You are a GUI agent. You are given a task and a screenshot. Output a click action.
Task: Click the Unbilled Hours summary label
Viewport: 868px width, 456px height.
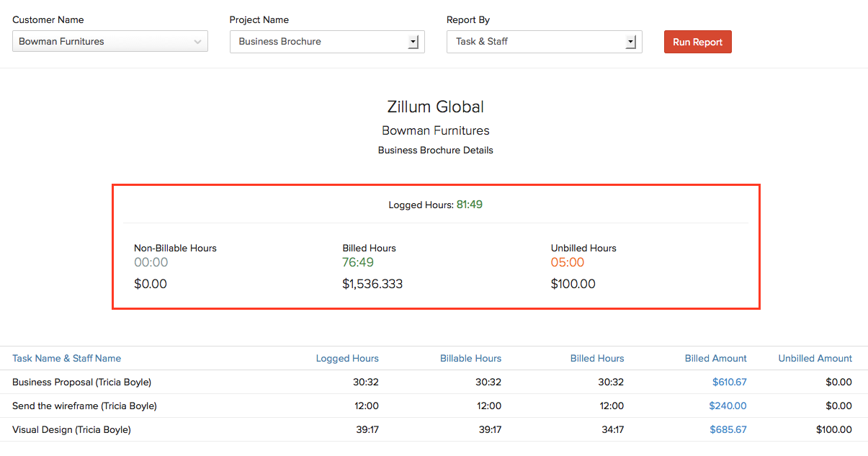click(x=583, y=248)
